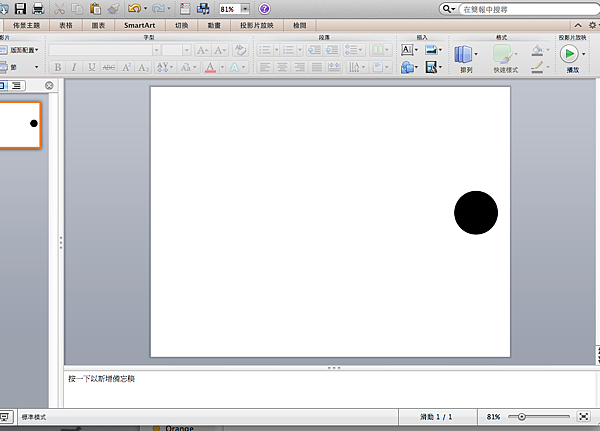Click the Paste clipboard icon

95,8
